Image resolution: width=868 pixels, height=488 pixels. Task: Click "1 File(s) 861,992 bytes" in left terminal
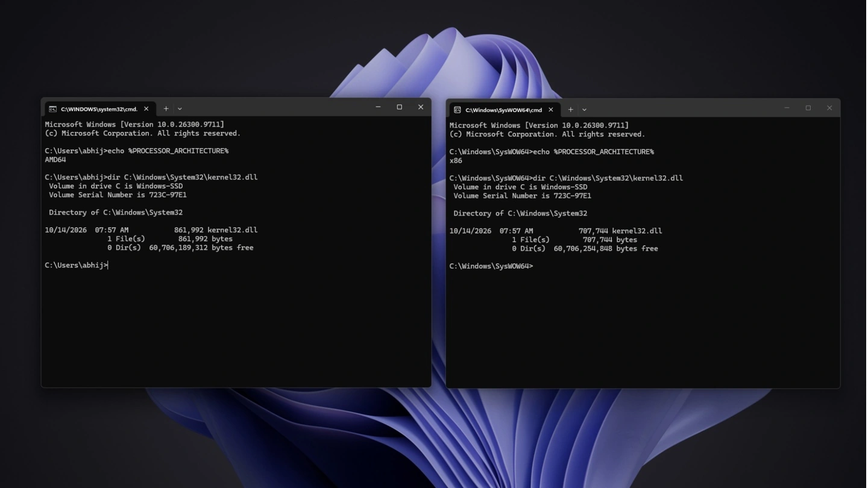[170, 239]
